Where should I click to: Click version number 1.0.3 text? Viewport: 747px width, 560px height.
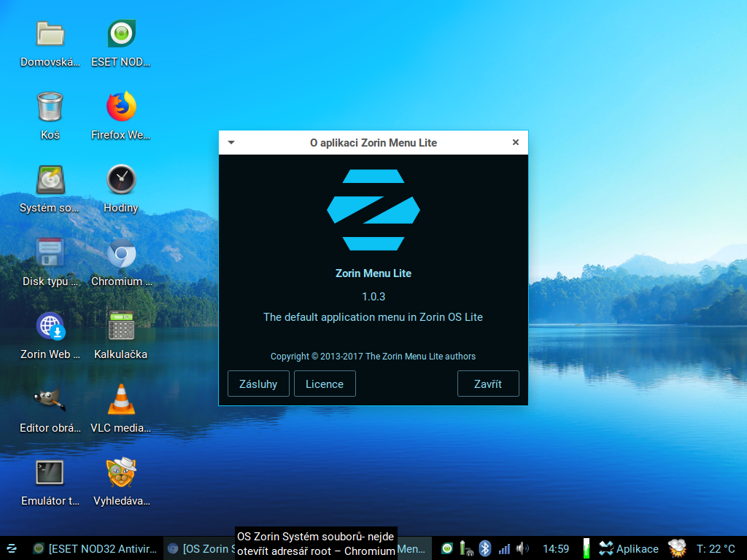(373, 297)
